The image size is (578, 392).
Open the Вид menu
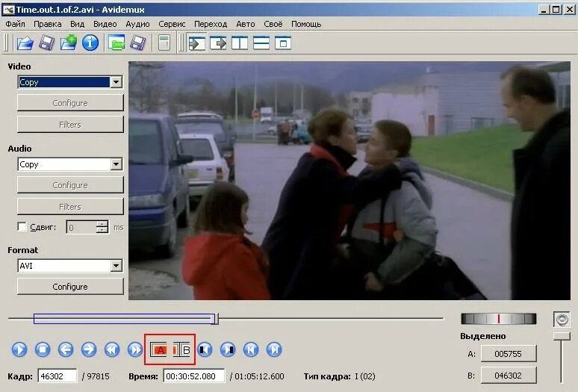(x=78, y=24)
